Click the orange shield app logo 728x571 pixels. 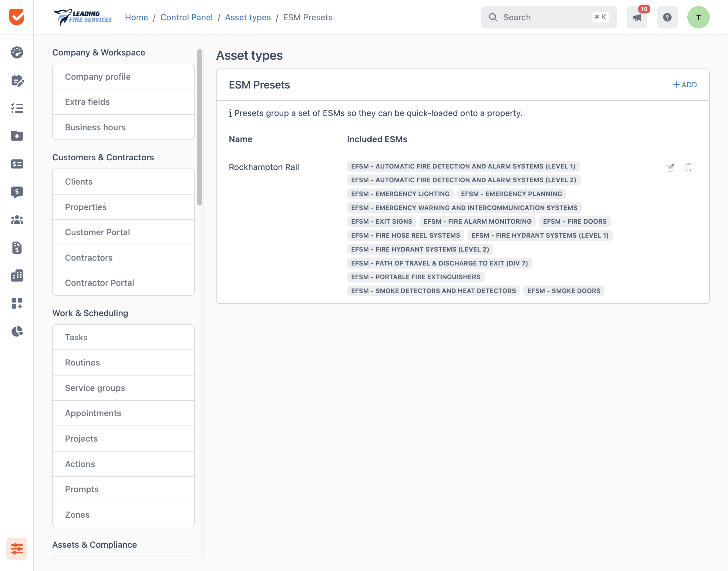17,17
